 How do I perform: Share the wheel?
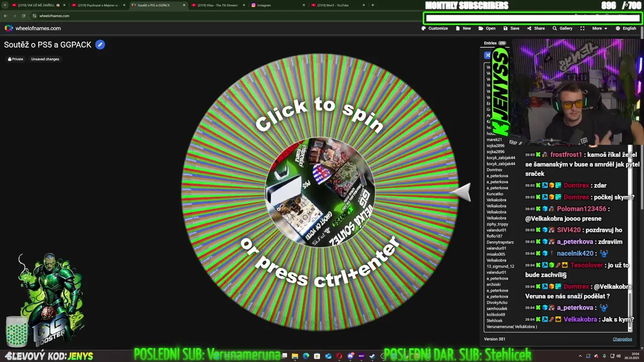(536, 28)
